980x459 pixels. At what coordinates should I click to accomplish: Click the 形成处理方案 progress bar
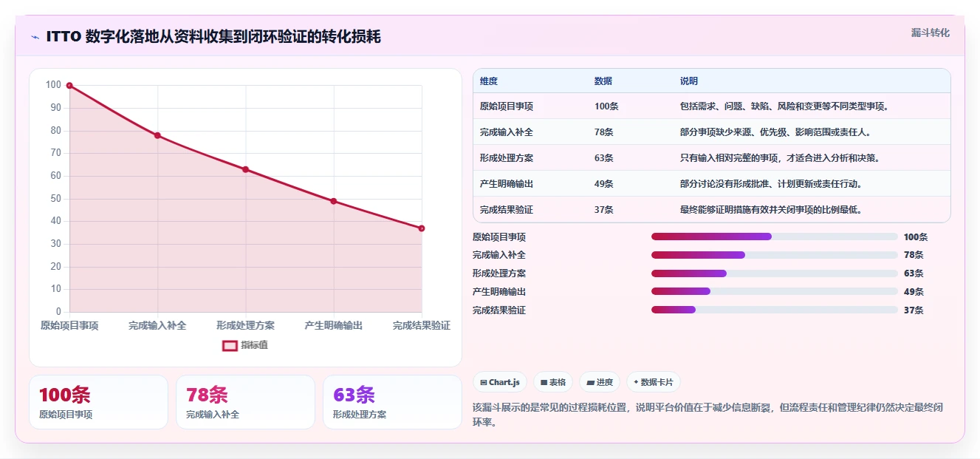tap(775, 273)
